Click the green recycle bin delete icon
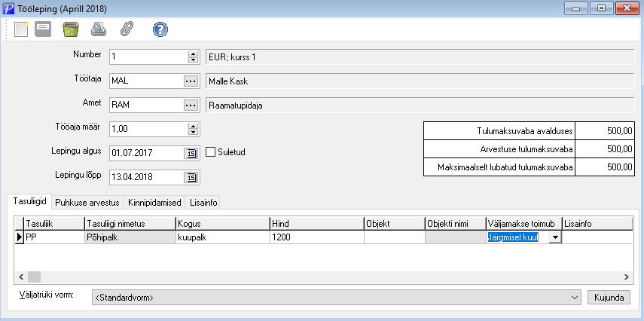 point(71,29)
